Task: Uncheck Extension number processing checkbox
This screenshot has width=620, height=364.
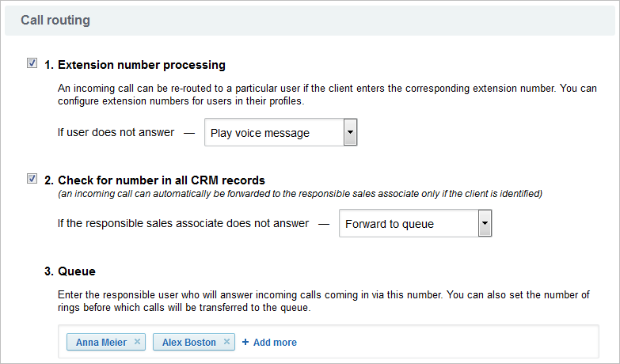Action: pos(32,63)
